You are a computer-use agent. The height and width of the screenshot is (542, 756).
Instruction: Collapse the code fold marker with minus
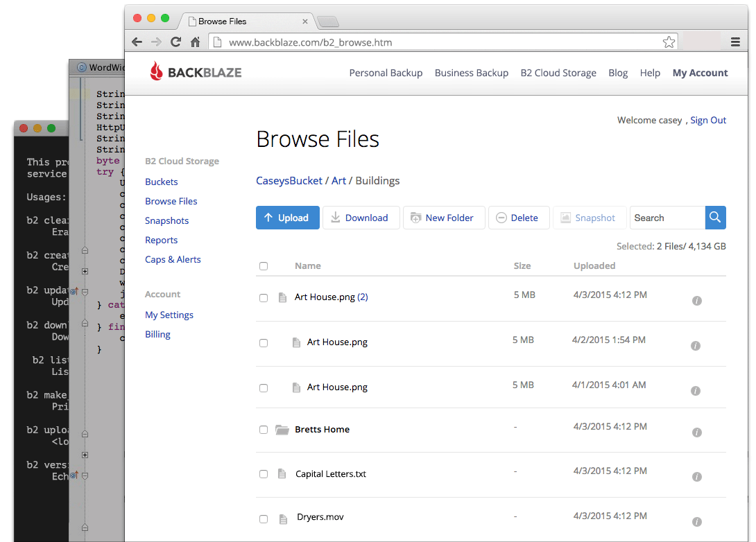point(85,292)
